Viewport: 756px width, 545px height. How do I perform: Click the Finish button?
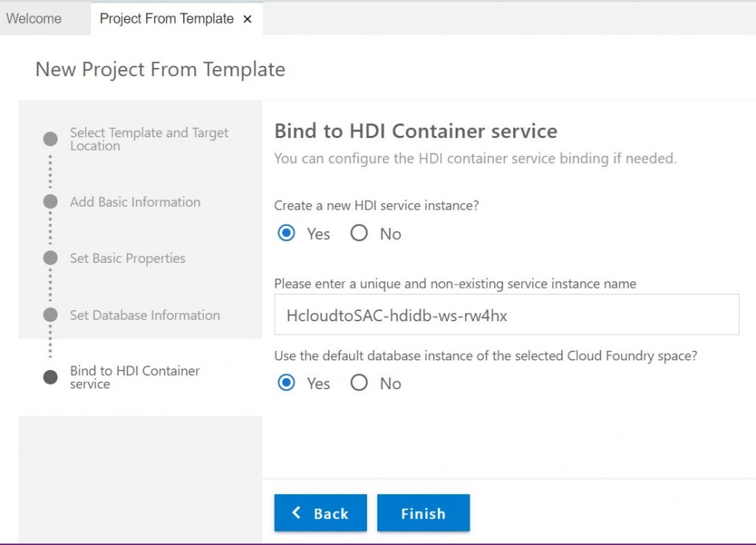(x=423, y=513)
